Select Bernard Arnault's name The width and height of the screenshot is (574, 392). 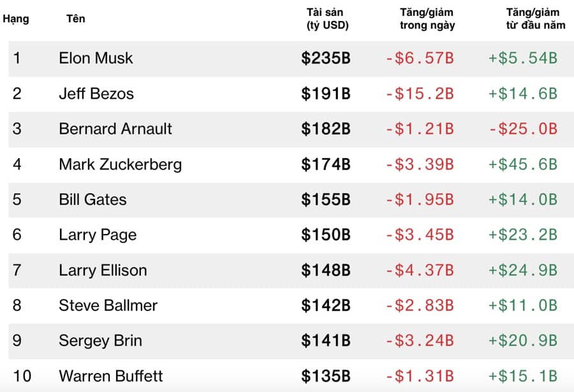click(x=115, y=129)
